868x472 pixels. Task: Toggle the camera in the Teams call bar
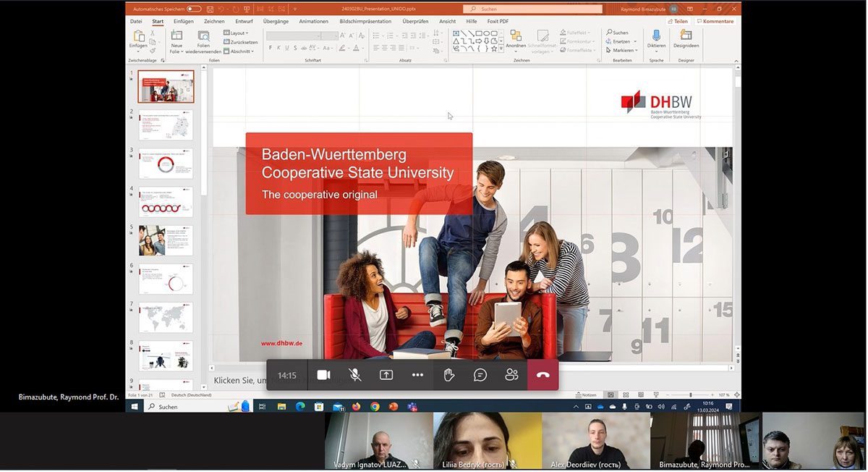[x=323, y=375]
